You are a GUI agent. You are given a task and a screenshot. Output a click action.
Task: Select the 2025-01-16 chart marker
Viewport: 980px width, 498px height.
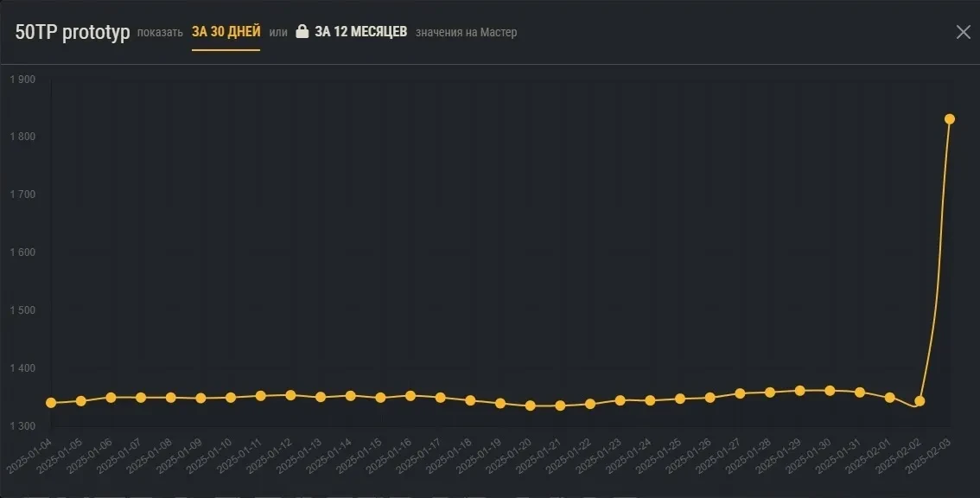tap(410, 396)
